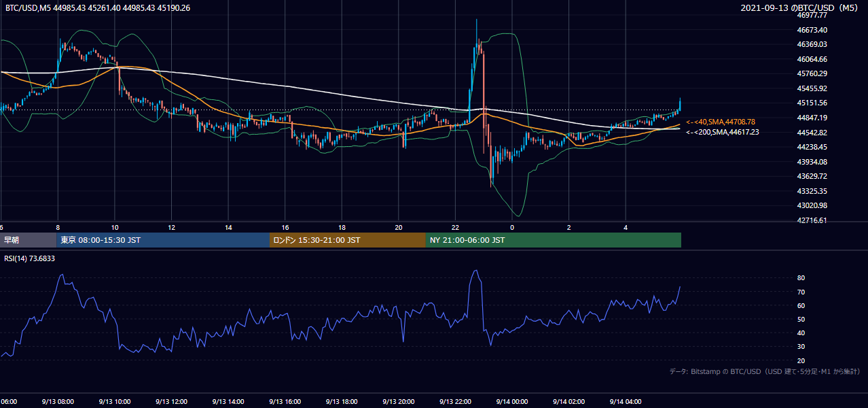Click the 9/13 08:00 bottom time label
The image size is (868, 408).
point(57,402)
